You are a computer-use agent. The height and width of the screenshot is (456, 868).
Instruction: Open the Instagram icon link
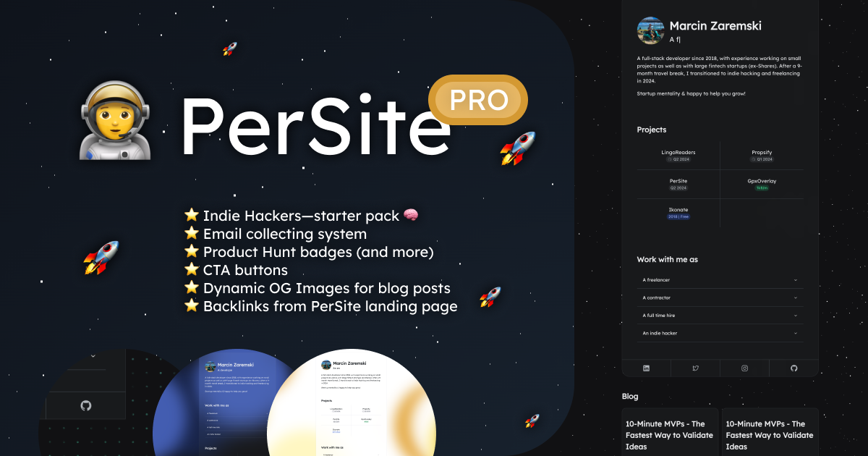(744, 368)
